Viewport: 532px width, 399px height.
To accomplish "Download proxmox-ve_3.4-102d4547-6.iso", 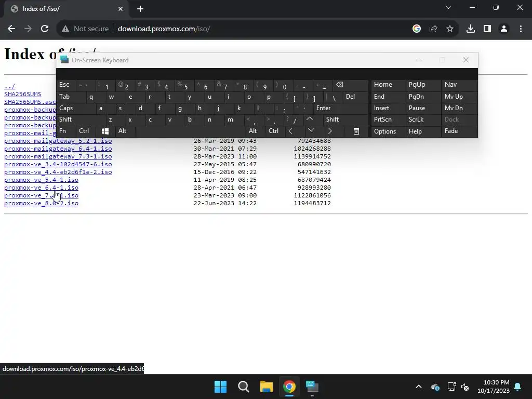I will pos(58,164).
